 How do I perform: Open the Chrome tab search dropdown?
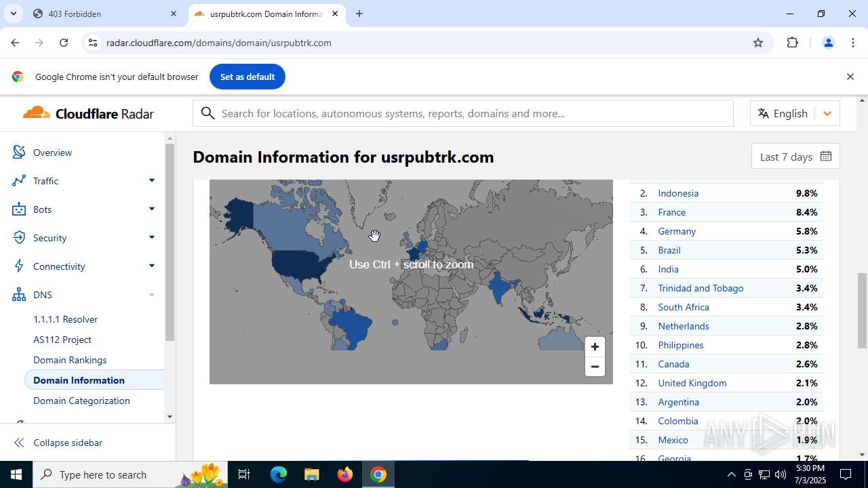(13, 14)
